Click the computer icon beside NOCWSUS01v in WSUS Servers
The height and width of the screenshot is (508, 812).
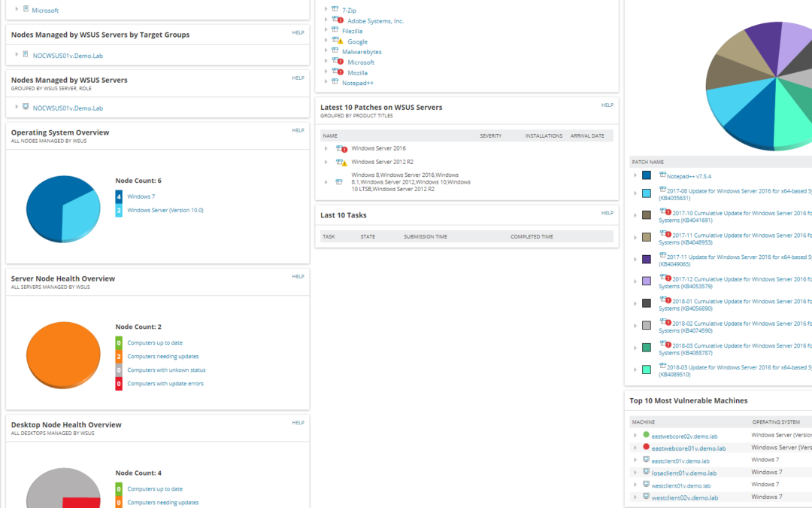[x=26, y=107]
